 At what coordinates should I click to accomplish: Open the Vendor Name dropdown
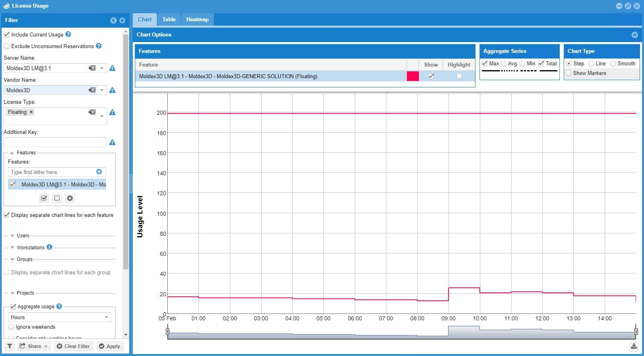click(x=102, y=90)
